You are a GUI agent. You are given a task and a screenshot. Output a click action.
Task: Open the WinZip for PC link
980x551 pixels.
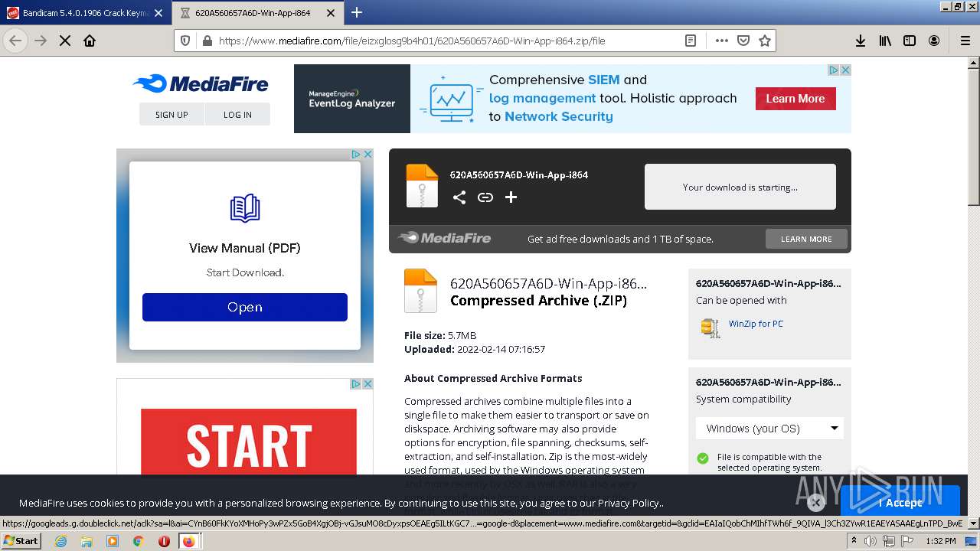pyautogui.click(x=756, y=324)
